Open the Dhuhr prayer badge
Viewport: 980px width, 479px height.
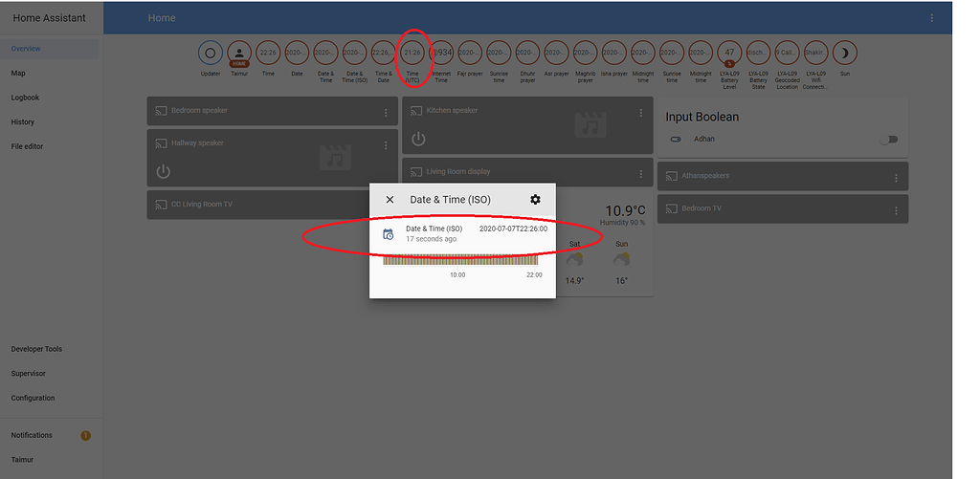click(527, 54)
